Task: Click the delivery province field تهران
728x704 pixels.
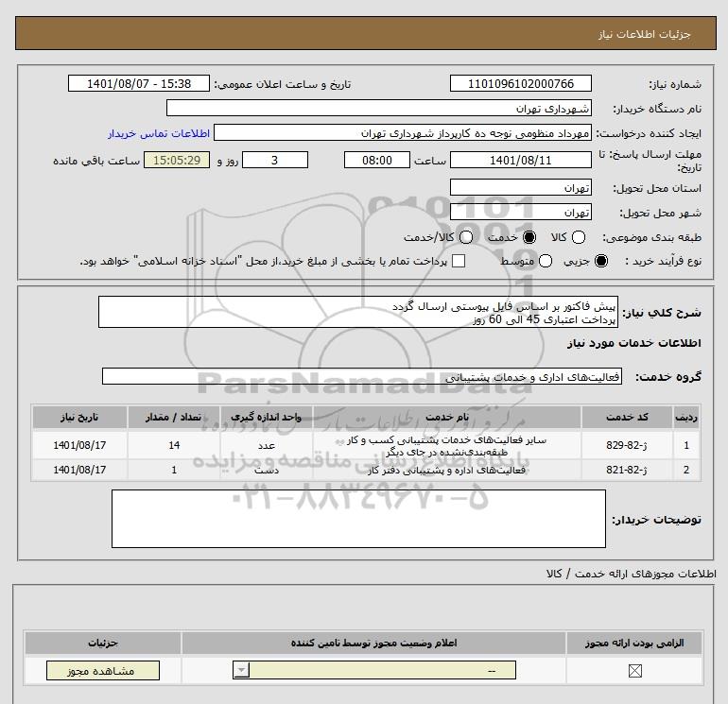Action: point(520,187)
